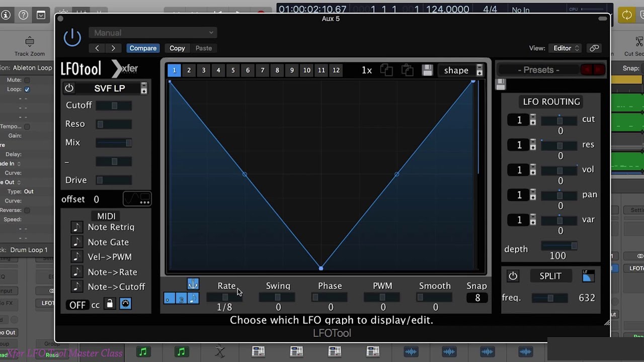The height and width of the screenshot is (362, 644).
Task: Click the 1x graph multiplier
Action: tap(367, 70)
